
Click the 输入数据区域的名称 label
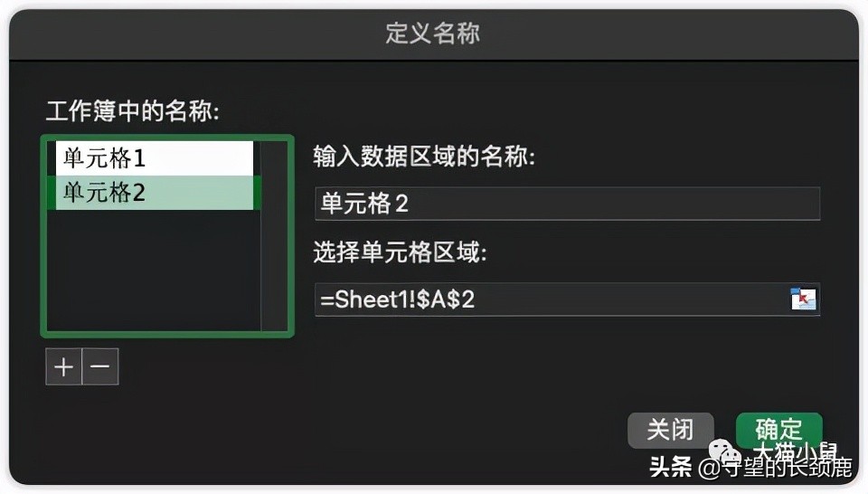coord(424,157)
